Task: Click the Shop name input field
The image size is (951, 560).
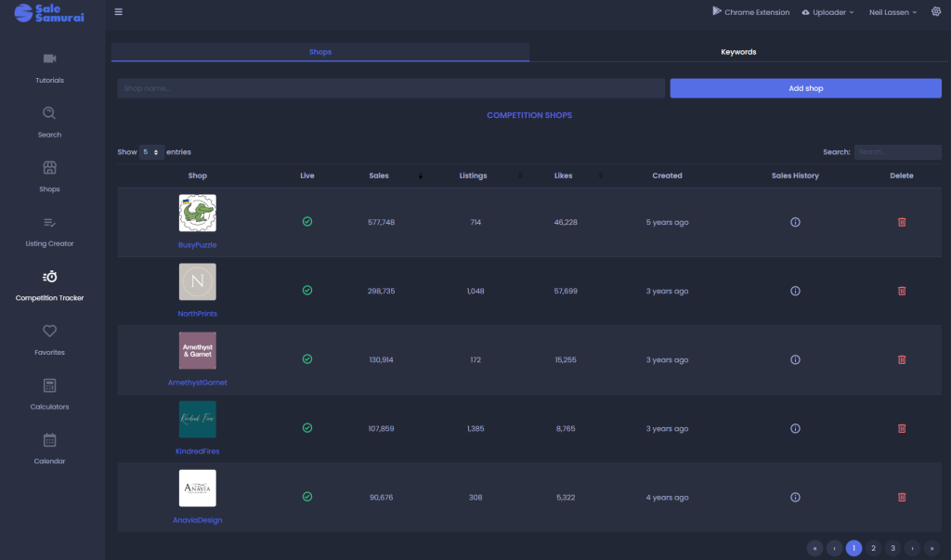Action: click(391, 88)
